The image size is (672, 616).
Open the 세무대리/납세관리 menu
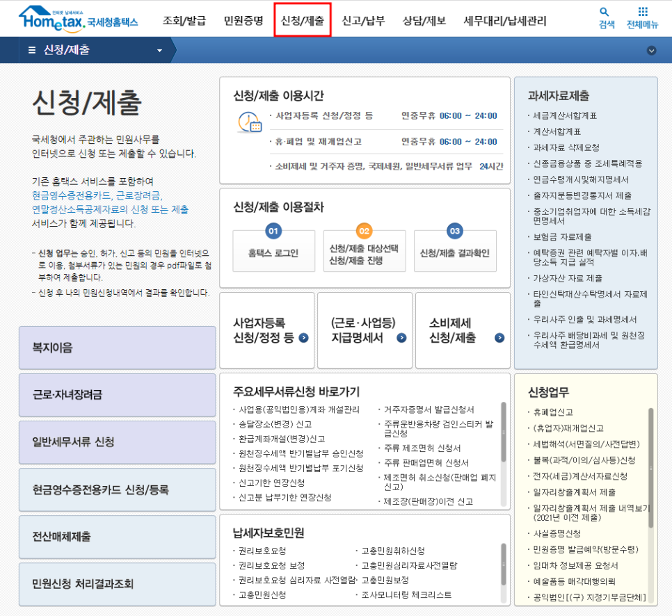505,21
